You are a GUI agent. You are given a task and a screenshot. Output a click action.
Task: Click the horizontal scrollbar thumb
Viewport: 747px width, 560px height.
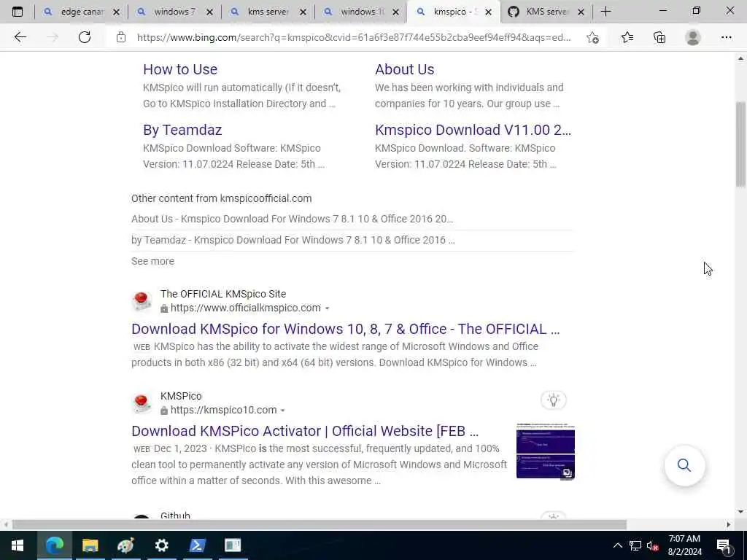point(320,524)
